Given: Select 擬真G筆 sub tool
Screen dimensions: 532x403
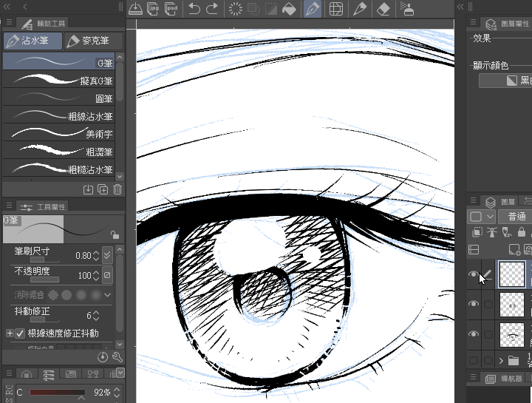Looking at the screenshot, I should point(58,79).
